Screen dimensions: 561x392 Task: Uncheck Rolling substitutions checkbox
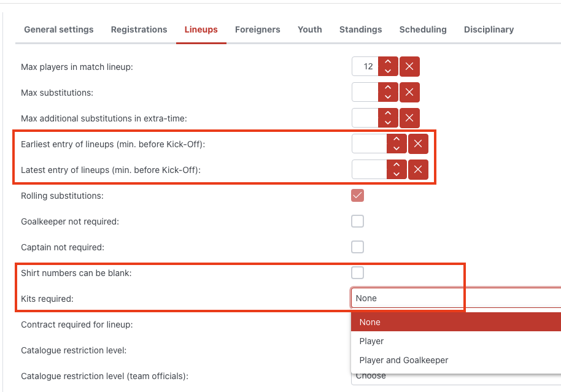[357, 196]
